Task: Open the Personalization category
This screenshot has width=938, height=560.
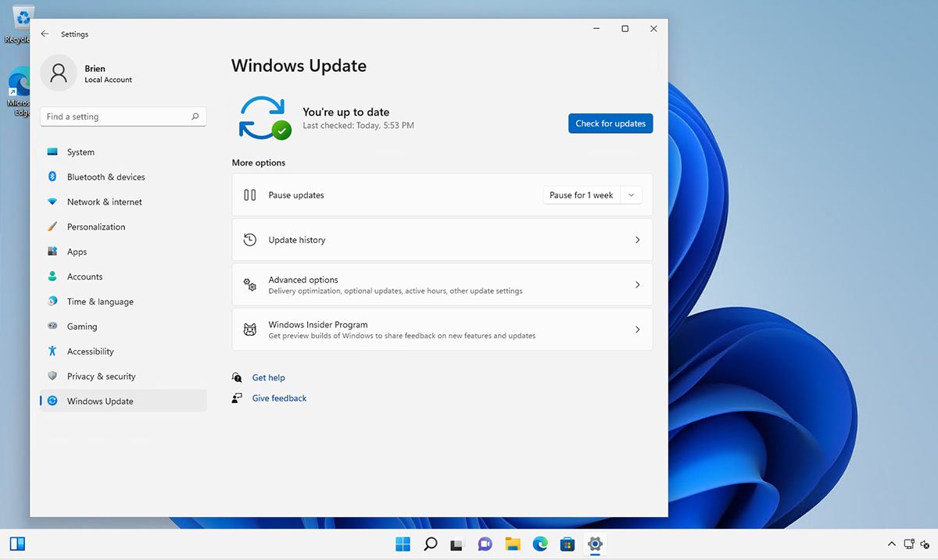Action: pos(96,227)
